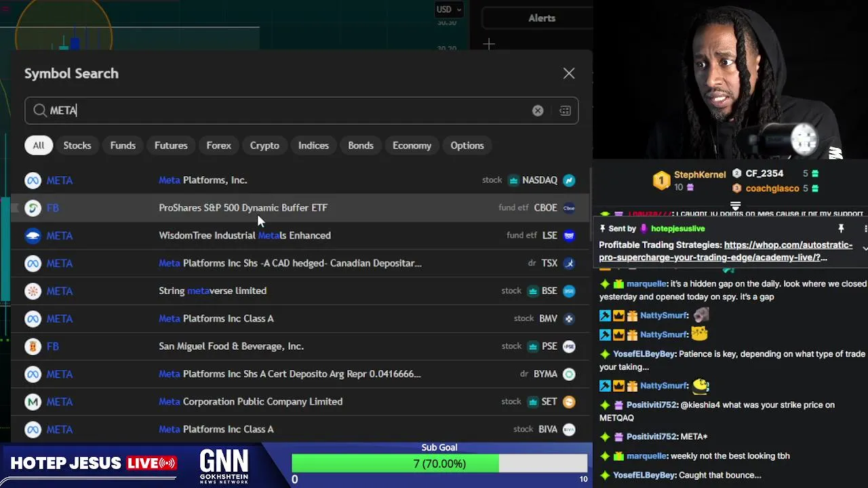This screenshot has height=488, width=868.
Task: Click the PSE exchange icon
Action: click(569, 346)
